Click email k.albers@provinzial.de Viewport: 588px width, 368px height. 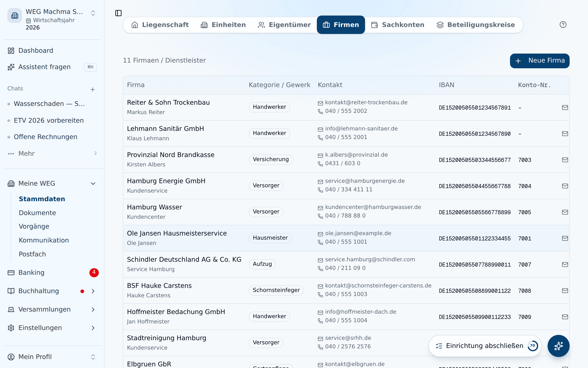coord(356,155)
